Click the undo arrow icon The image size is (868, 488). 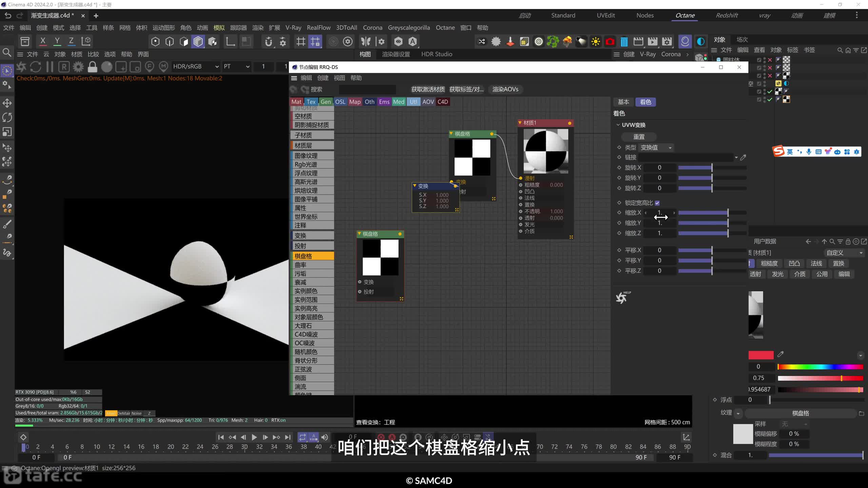click(8, 16)
